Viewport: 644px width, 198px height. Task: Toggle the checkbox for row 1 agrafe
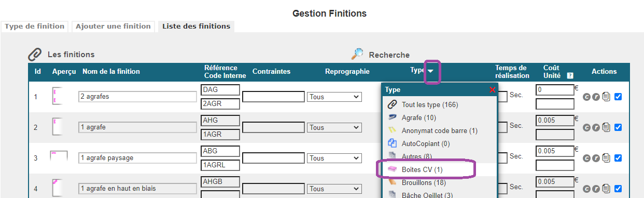[618, 127]
